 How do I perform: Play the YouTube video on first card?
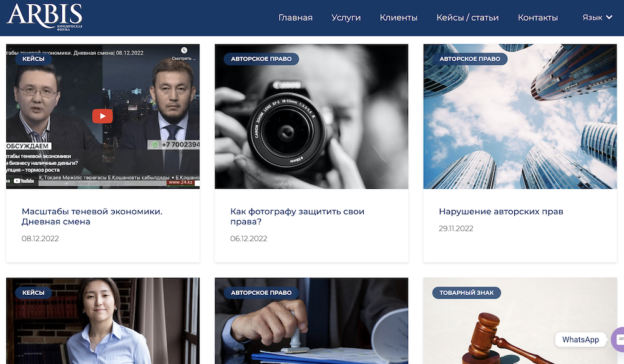click(x=103, y=116)
